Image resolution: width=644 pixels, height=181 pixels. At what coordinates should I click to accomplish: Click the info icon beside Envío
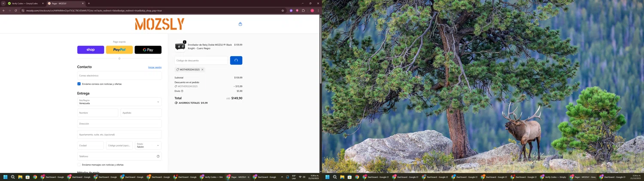point(182,91)
